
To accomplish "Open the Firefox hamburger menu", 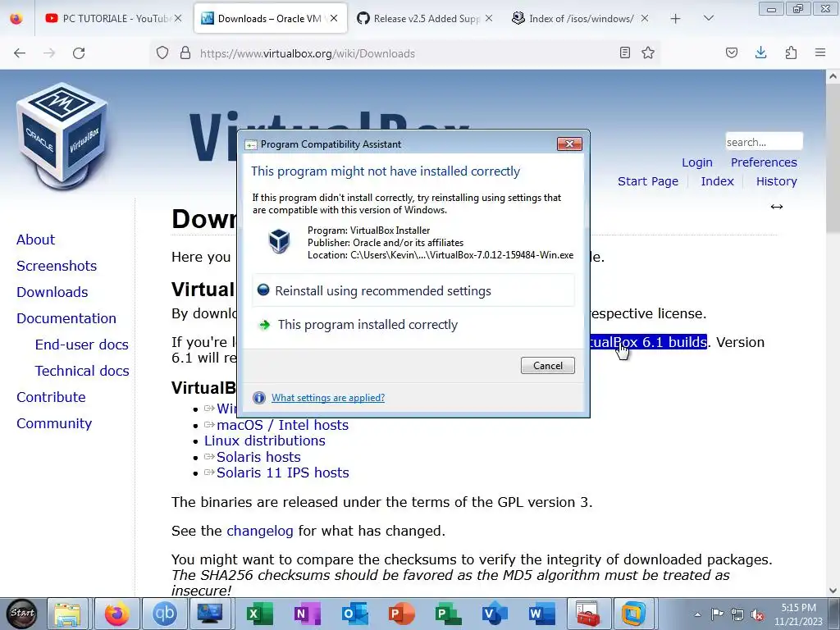I will (820, 52).
